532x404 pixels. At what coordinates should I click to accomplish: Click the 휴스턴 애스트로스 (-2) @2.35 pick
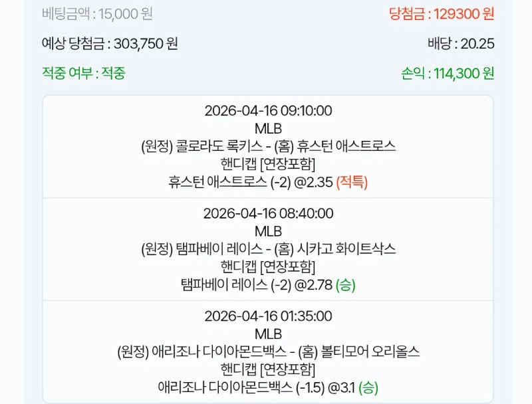coord(268,182)
